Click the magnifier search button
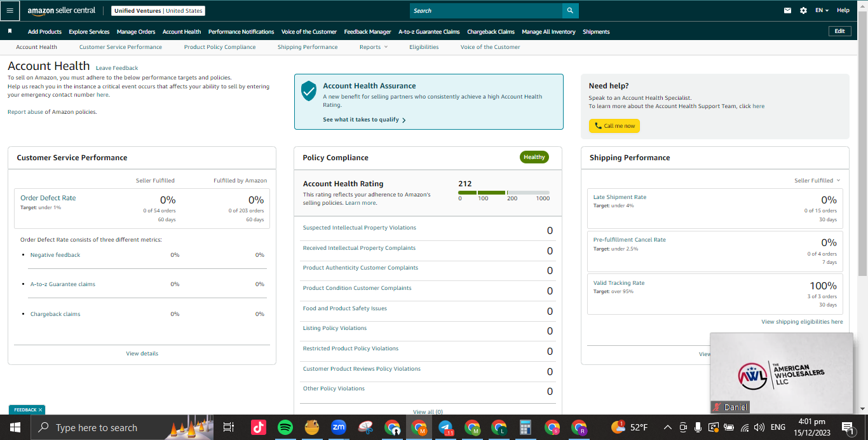 tap(570, 10)
